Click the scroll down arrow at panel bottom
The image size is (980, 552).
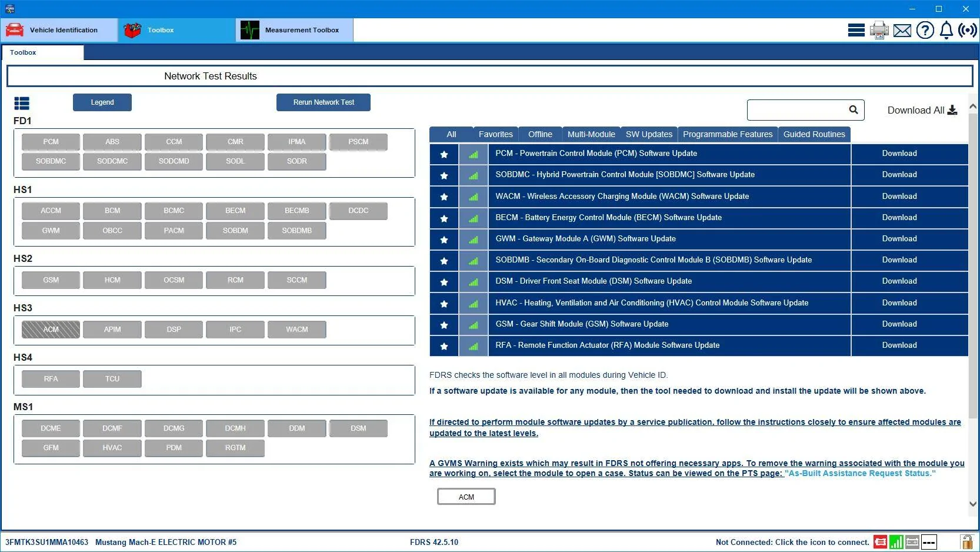pos(973,504)
